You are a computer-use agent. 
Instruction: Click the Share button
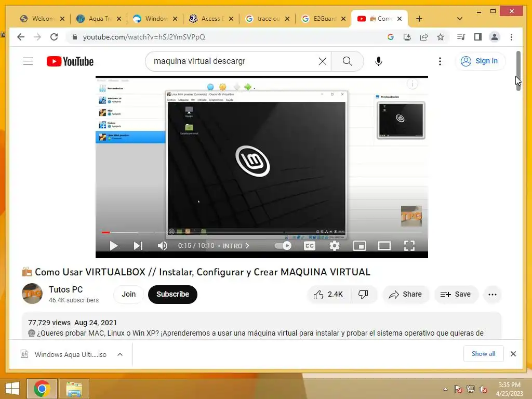point(405,294)
